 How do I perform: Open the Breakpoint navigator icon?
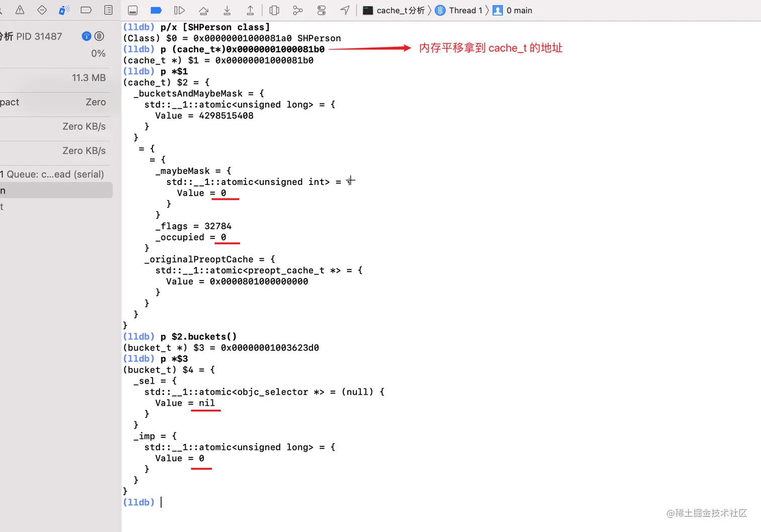pos(86,10)
